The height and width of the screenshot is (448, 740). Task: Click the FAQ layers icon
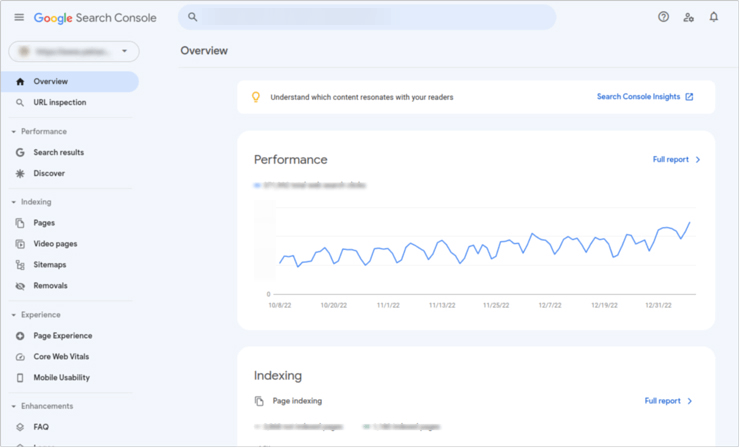click(20, 427)
